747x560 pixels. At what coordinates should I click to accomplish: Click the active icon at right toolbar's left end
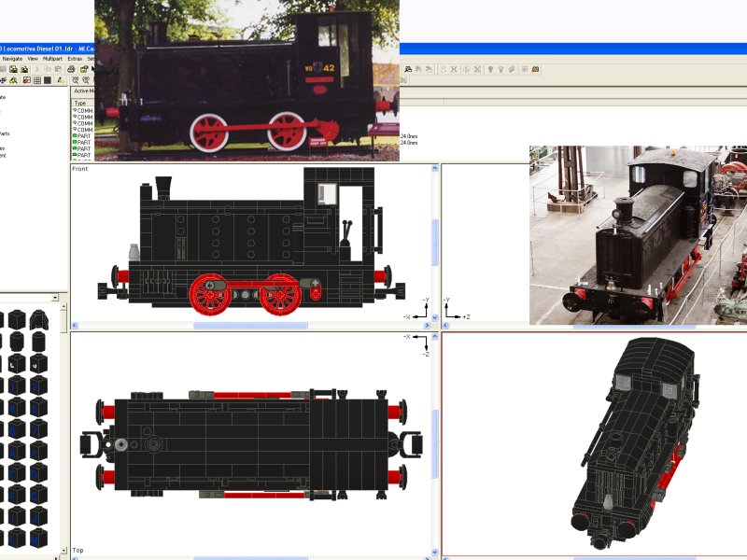[408, 69]
